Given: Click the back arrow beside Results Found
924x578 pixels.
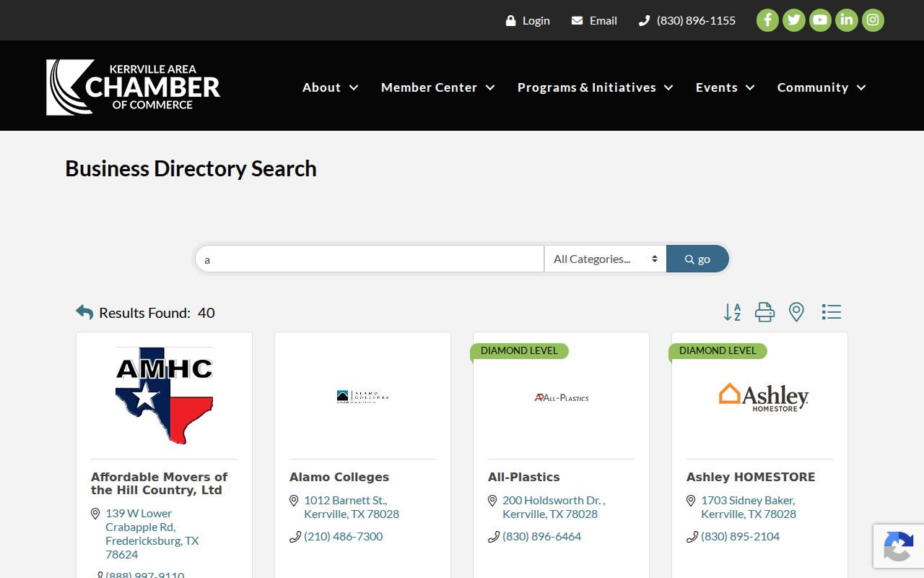Looking at the screenshot, I should pyautogui.click(x=84, y=312).
